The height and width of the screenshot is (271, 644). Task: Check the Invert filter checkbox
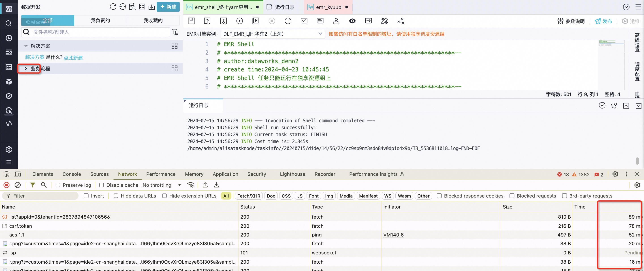coord(86,196)
